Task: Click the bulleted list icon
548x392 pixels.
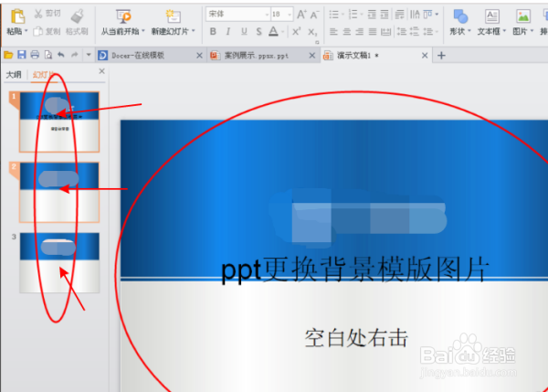Action: pos(334,15)
